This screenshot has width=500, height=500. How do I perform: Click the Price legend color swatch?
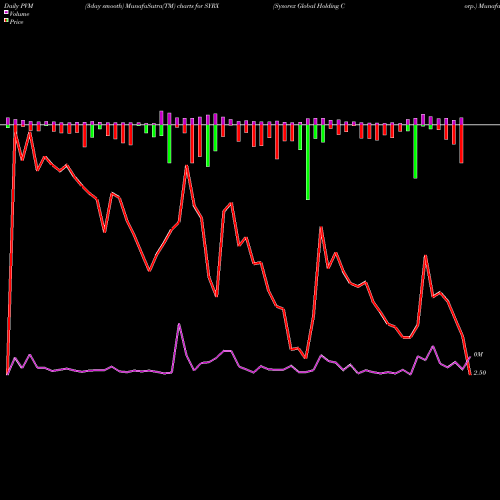pyautogui.click(x=6, y=21)
